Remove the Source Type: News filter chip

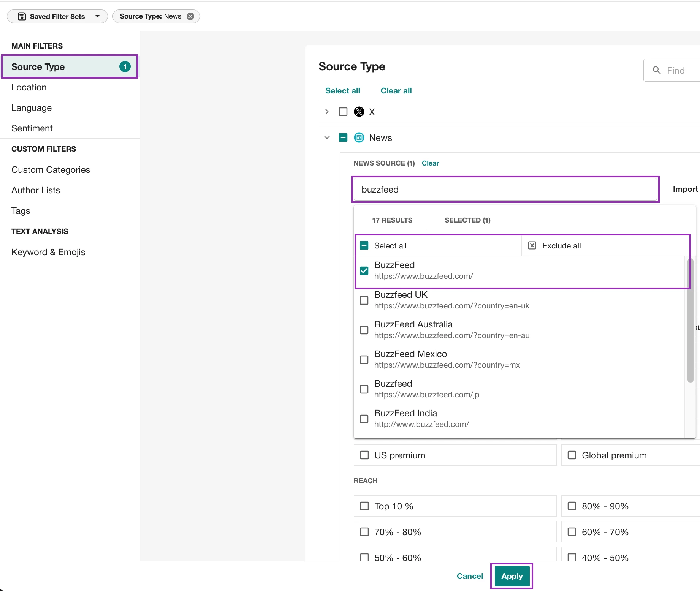(190, 16)
